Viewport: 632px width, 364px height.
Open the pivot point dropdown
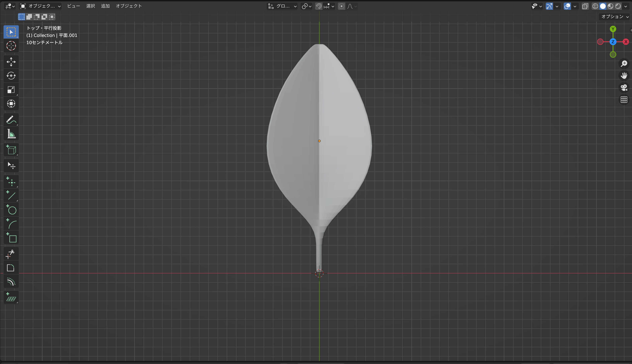[x=306, y=6]
